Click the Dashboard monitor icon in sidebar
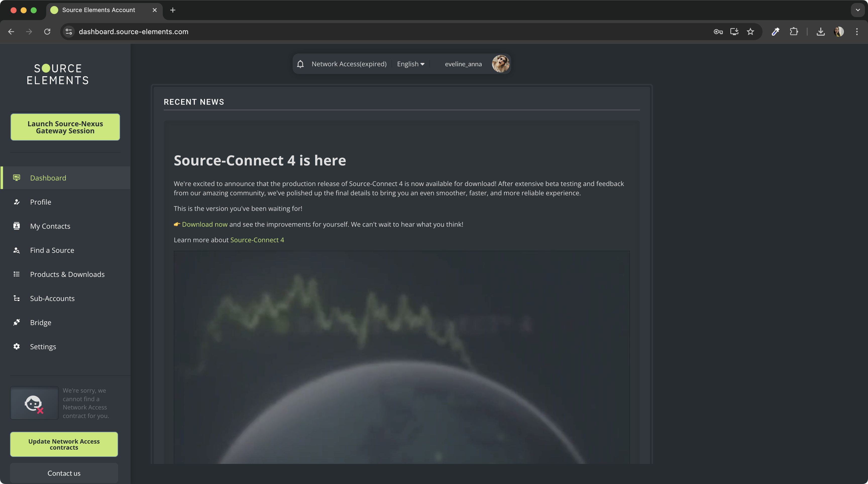This screenshot has width=868, height=484. [17, 177]
